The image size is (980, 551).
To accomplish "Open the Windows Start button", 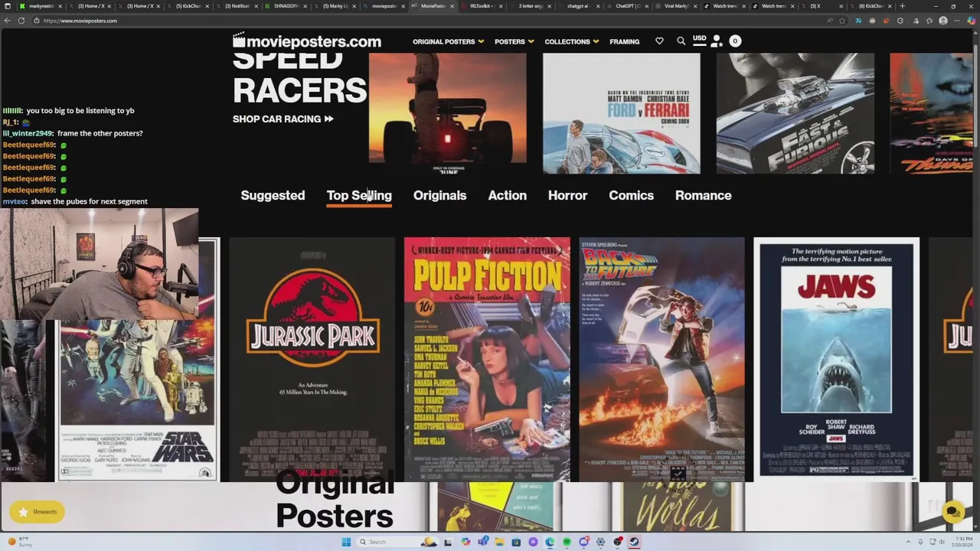I will coord(346,542).
